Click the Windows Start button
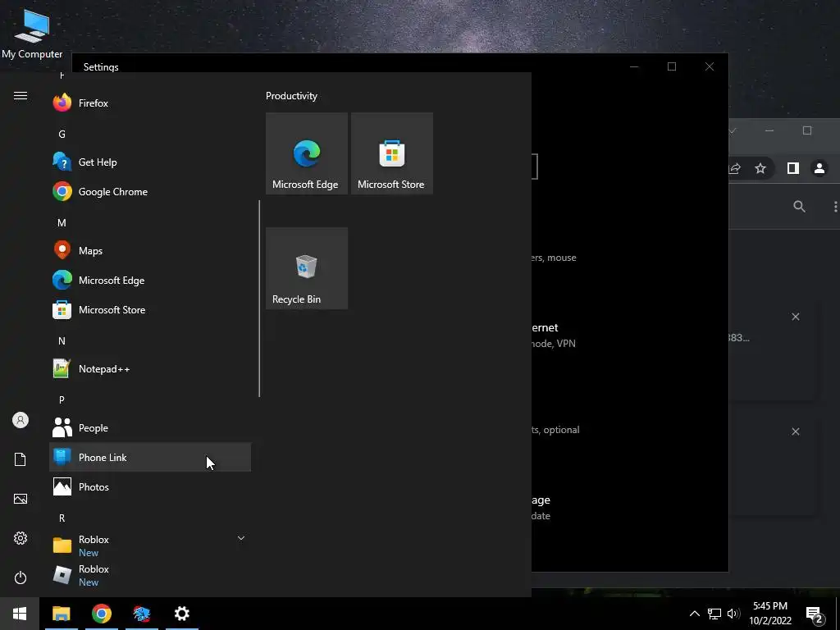 (20, 614)
